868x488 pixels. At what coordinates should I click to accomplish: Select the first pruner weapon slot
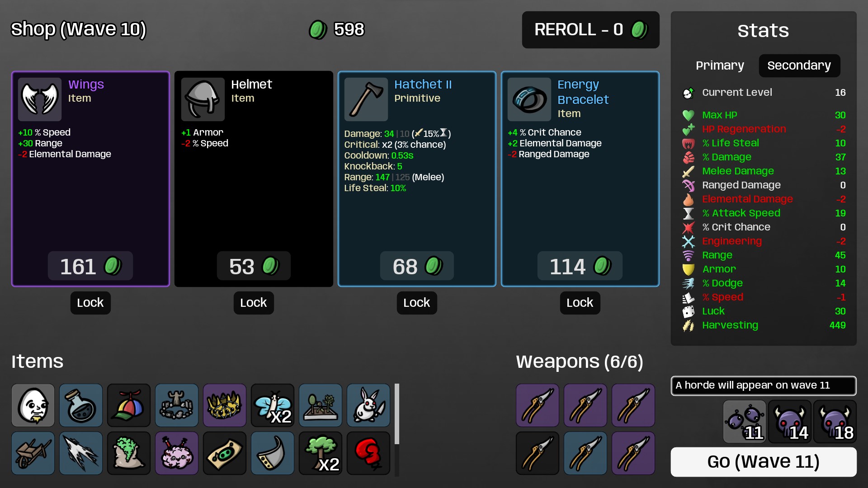(x=538, y=405)
